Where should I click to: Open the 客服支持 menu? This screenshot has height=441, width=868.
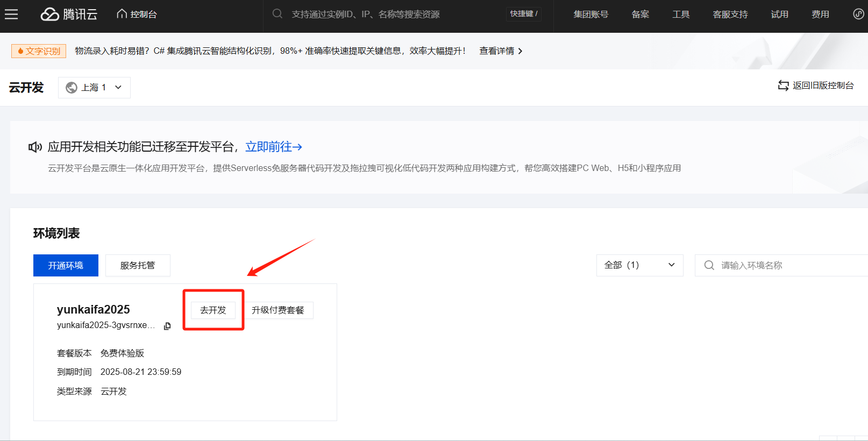[730, 15]
